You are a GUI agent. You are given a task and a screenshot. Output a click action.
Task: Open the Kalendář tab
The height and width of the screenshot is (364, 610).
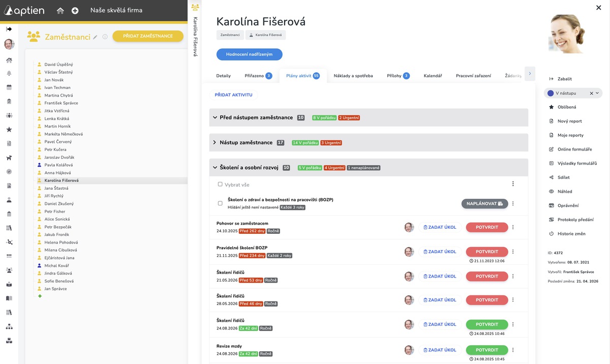433,76
